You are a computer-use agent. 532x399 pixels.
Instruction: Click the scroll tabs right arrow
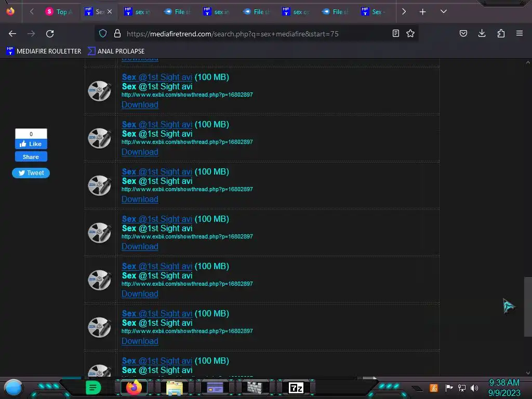click(x=404, y=12)
